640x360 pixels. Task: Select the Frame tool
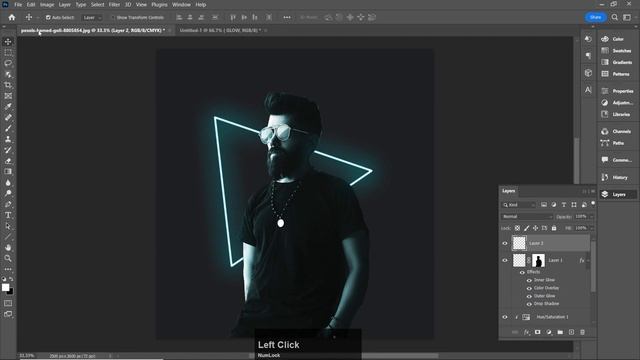point(8,96)
